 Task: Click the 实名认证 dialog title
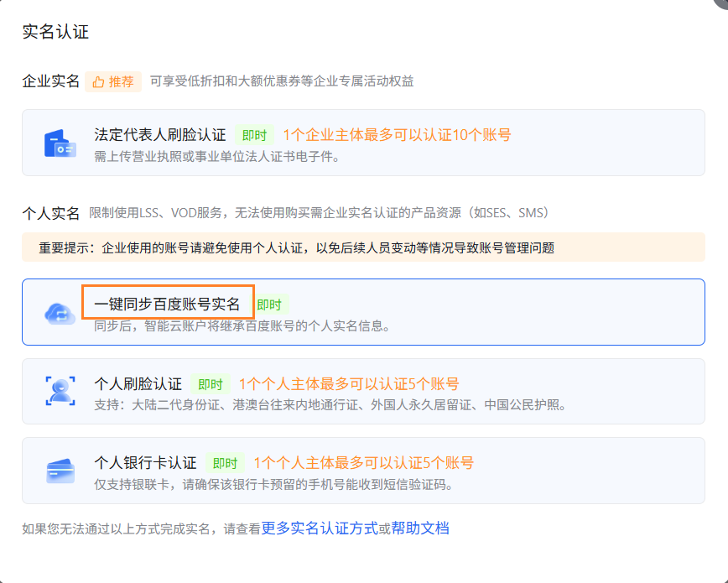click(x=55, y=32)
